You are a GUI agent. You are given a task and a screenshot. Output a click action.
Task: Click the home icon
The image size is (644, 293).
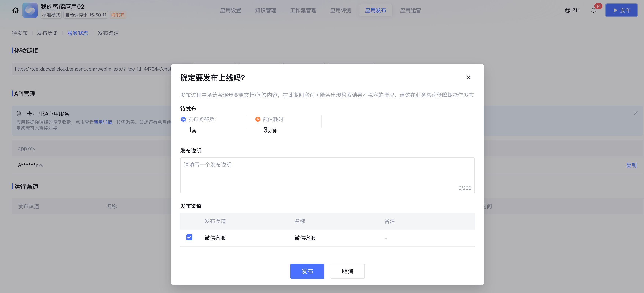pos(16,10)
